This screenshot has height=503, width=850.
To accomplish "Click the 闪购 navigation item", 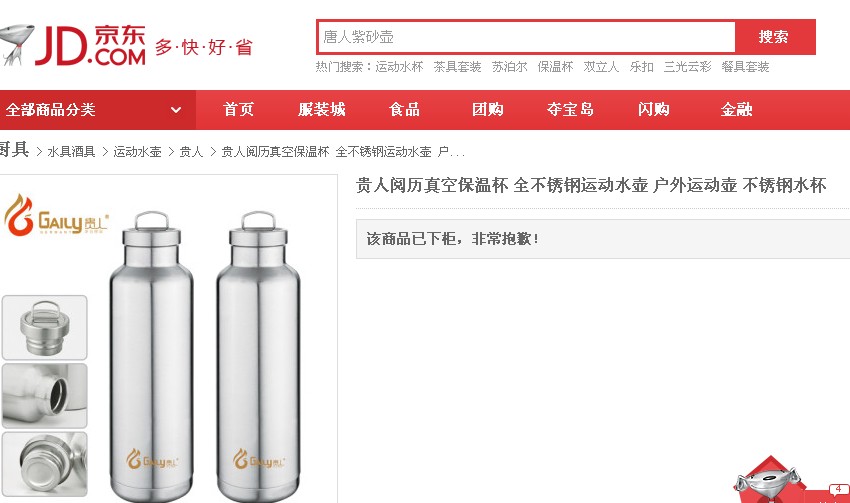I will pyautogui.click(x=654, y=109).
